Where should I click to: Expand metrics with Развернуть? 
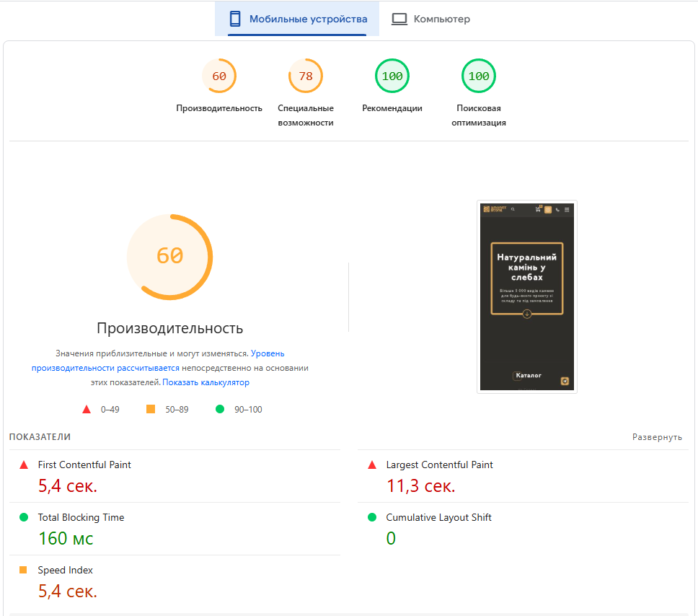click(657, 437)
